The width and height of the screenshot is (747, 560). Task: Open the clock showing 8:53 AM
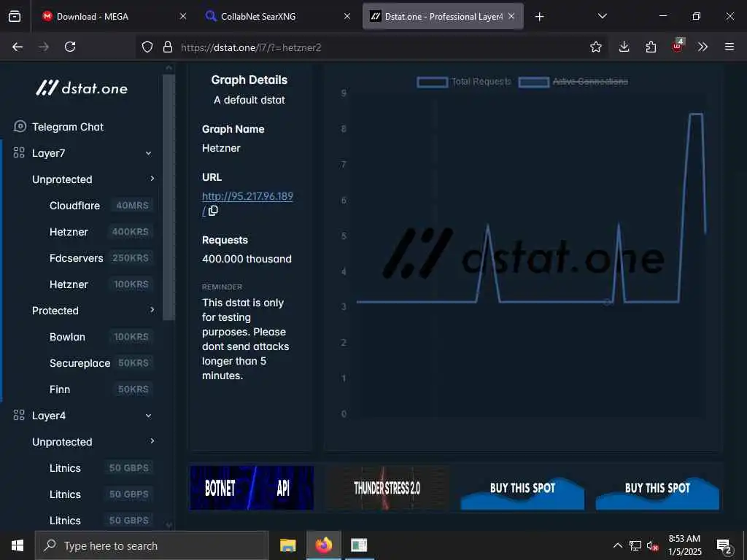click(x=684, y=545)
